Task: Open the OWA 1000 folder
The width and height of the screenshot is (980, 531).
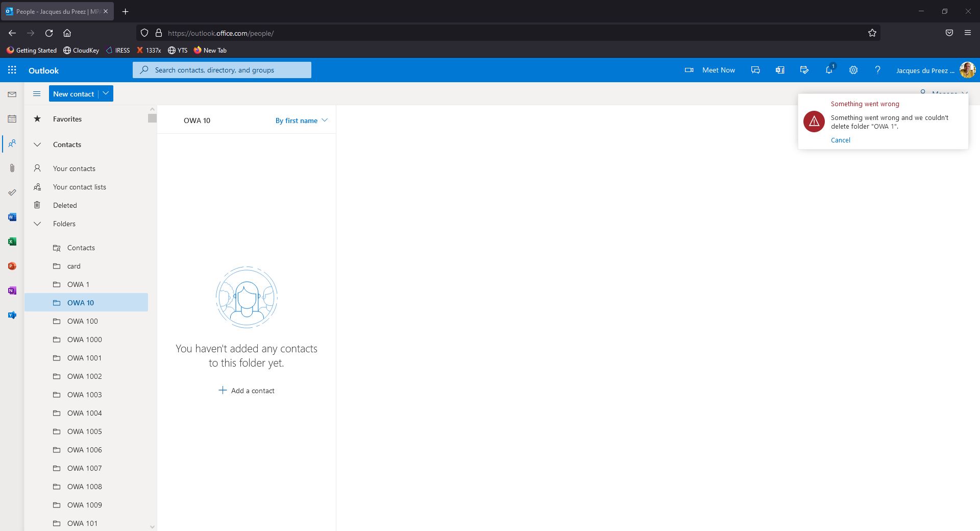Action: (x=84, y=339)
